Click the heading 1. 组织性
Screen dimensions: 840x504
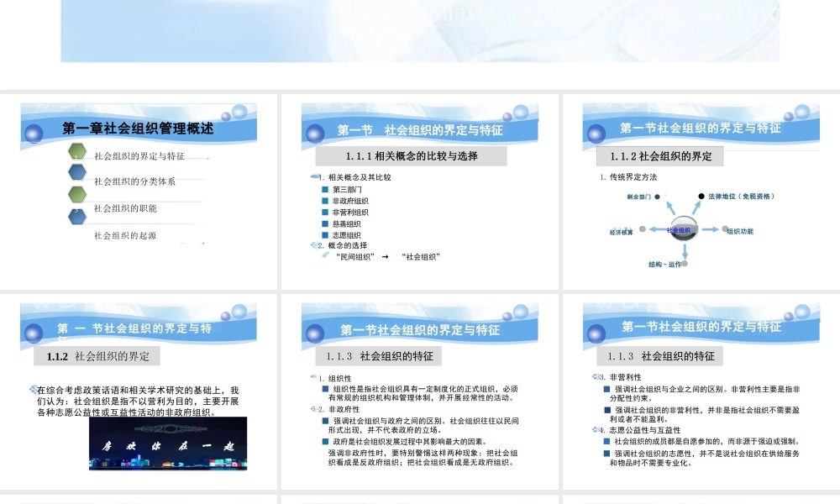click(x=335, y=378)
